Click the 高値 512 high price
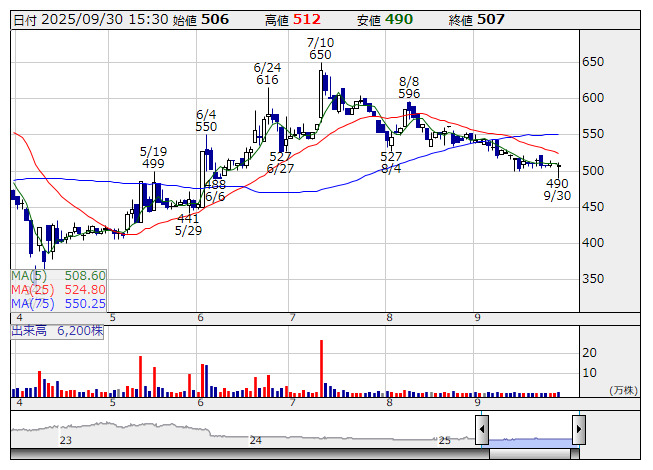Image resolution: width=653 pixels, height=470 pixels. [293, 20]
